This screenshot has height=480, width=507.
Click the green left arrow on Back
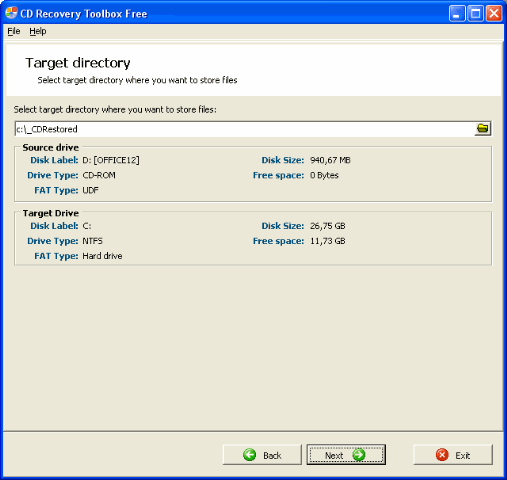[249, 455]
